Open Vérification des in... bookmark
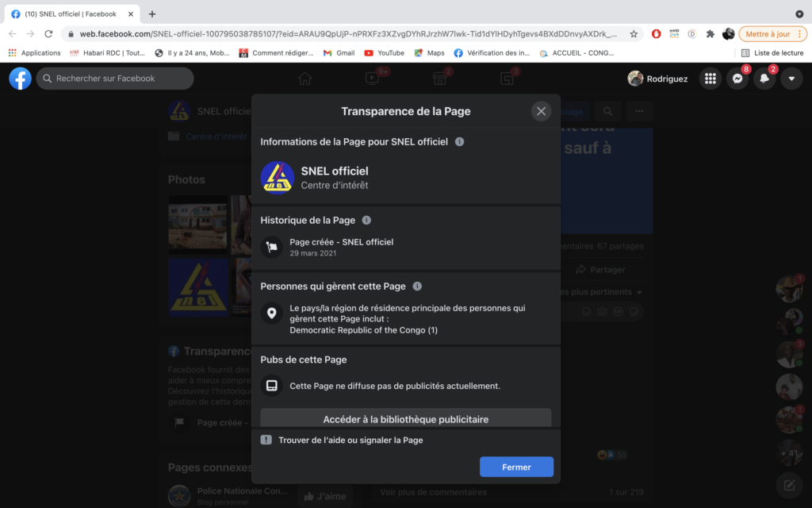This screenshot has width=812, height=508. click(x=492, y=53)
